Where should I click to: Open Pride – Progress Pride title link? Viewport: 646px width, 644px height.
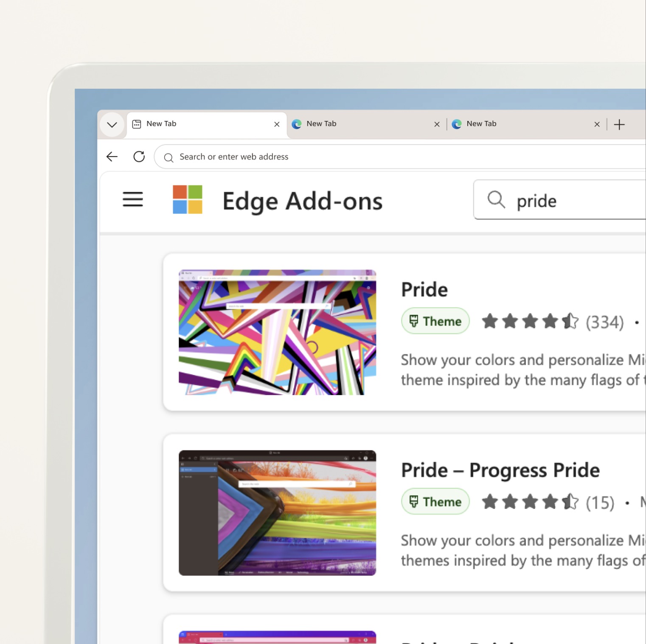pos(500,470)
